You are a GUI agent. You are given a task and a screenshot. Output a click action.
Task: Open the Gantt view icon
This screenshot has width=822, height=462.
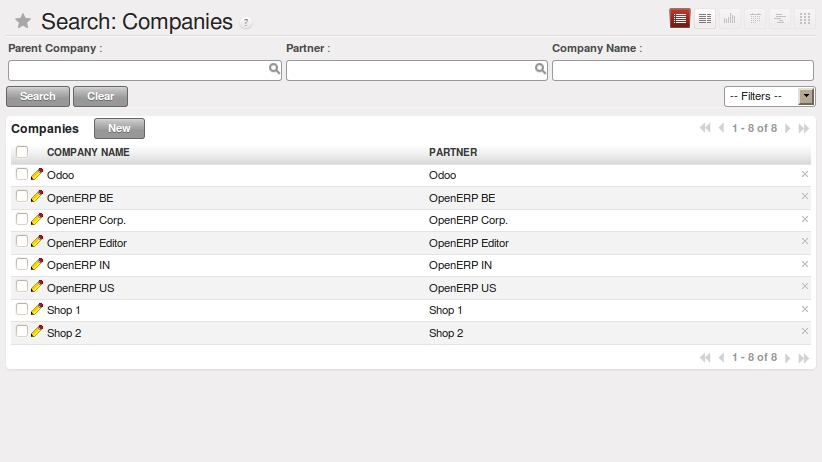tap(780, 19)
